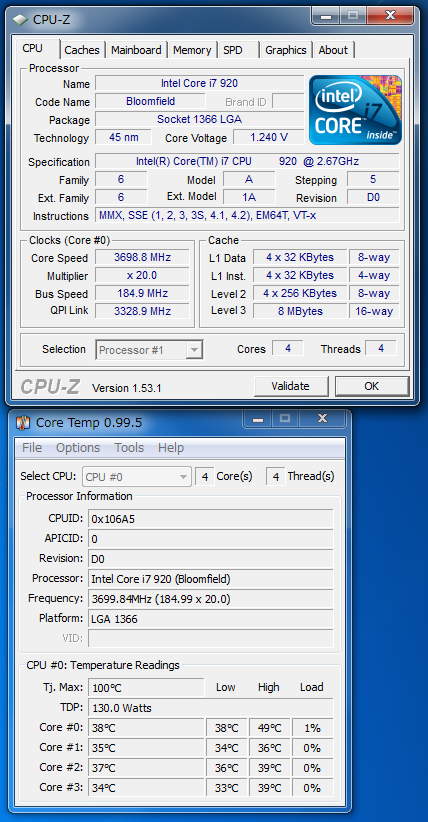428x822 pixels.
Task: Click the processor Name field Intel Core i7 920
Action: 199,83
